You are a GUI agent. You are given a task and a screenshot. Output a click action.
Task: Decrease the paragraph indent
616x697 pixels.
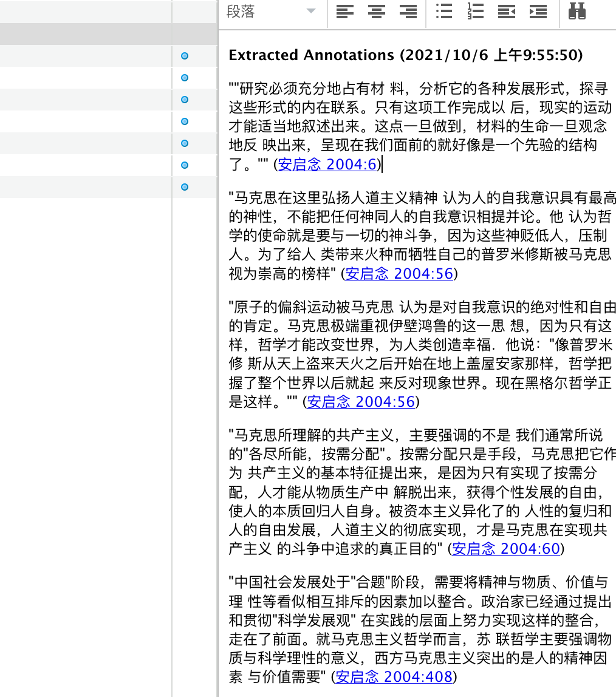point(506,12)
